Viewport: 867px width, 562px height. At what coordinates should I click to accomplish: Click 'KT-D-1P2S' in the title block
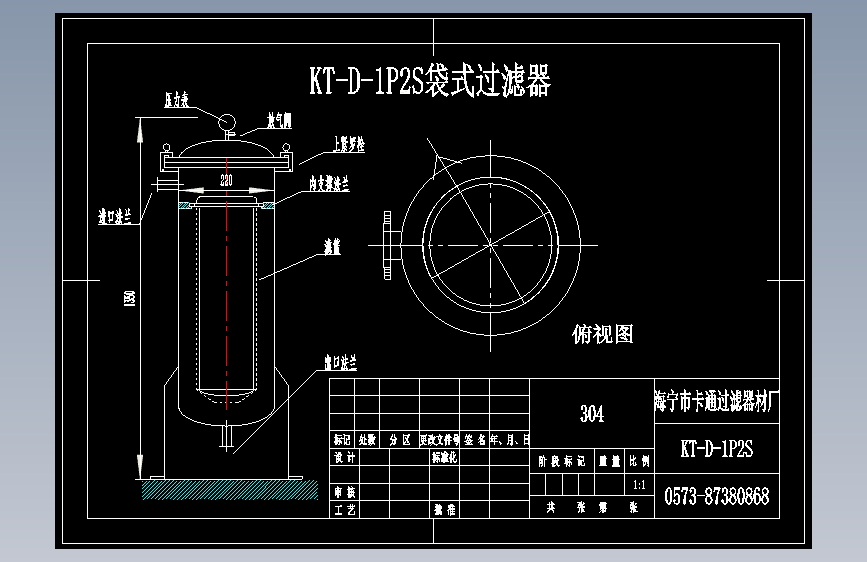point(717,449)
